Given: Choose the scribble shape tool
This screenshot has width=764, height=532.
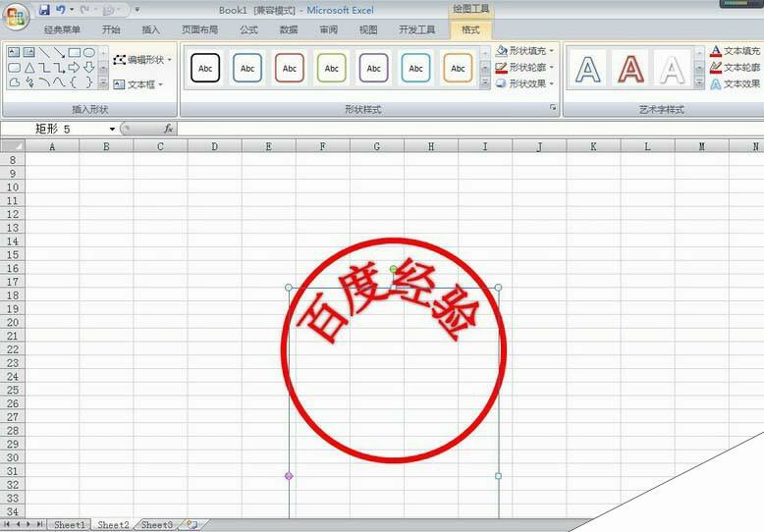Looking at the screenshot, I should pos(29,82).
